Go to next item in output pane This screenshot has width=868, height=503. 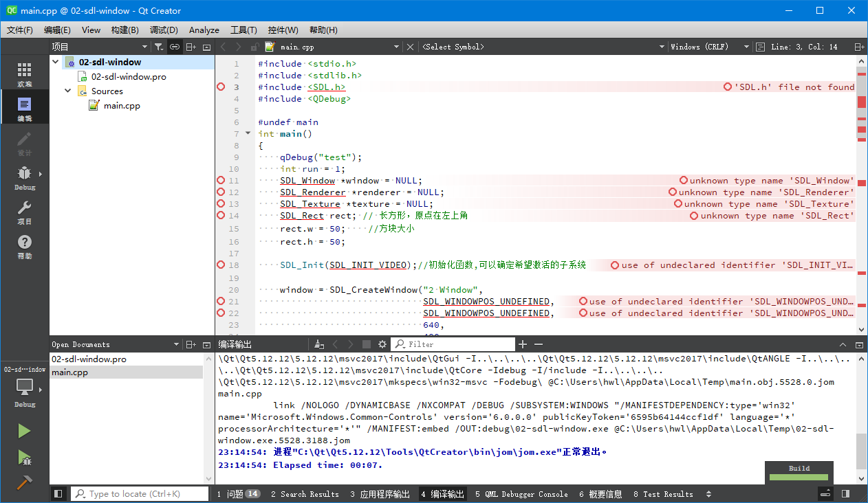point(351,344)
